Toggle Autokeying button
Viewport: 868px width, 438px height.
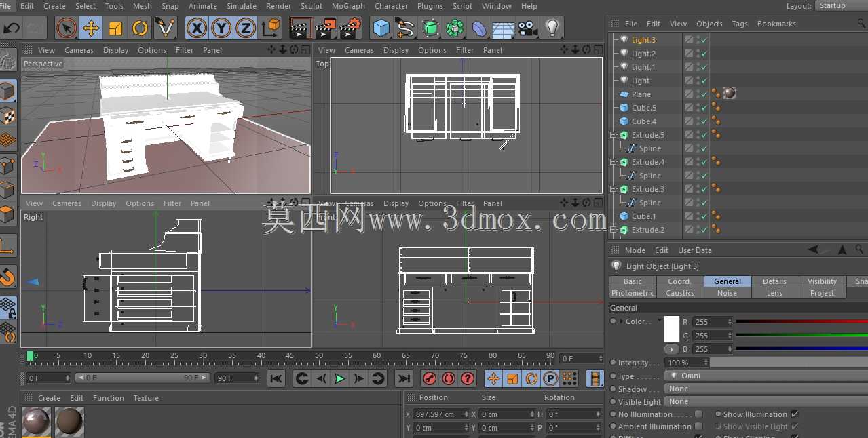coord(449,378)
